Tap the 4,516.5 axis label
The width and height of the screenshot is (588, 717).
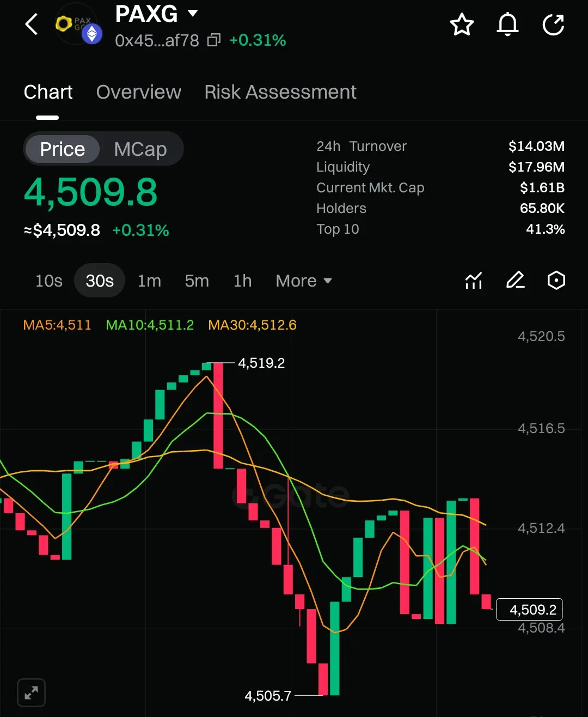click(x=541, y=428)
